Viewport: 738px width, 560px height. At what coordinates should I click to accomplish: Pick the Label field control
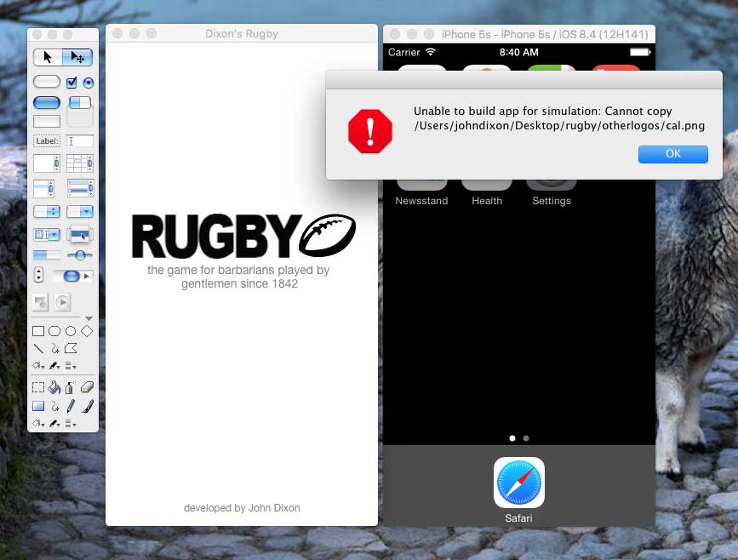[47, 140]
